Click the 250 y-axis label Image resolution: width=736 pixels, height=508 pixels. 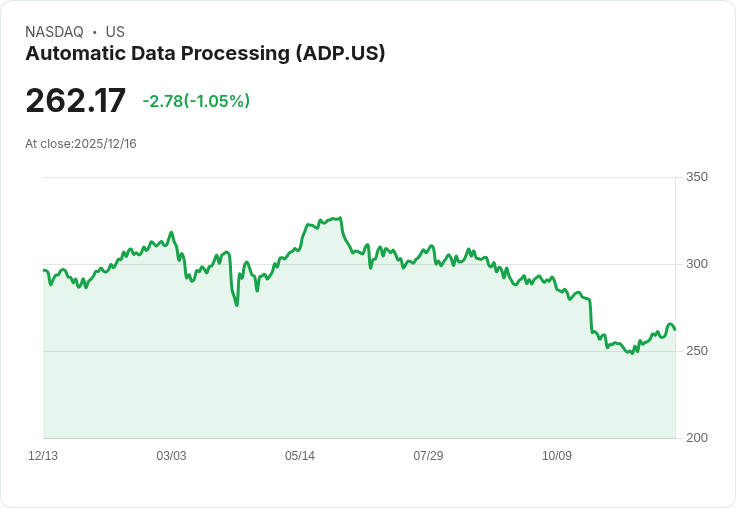[x=697, y=351]
